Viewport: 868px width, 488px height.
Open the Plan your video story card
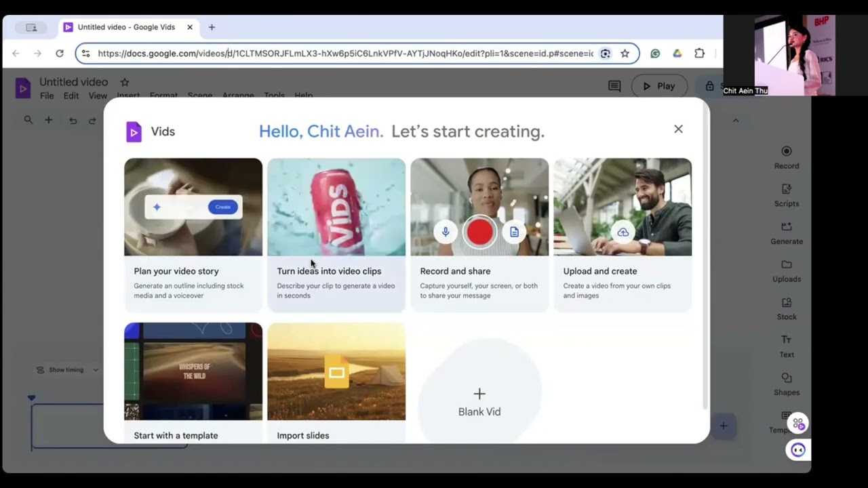(193, 235)
